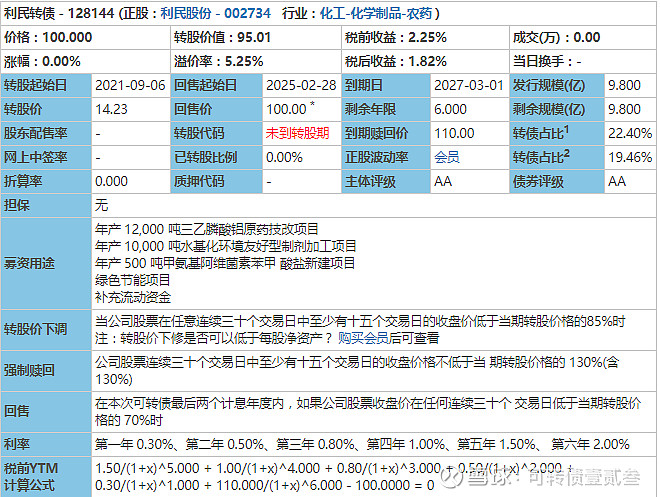Click the line 年产 10,000 吨水基化环境友好型制剂加工项目
The width and height of the screenshot is (660, 497).
[226, 246]
